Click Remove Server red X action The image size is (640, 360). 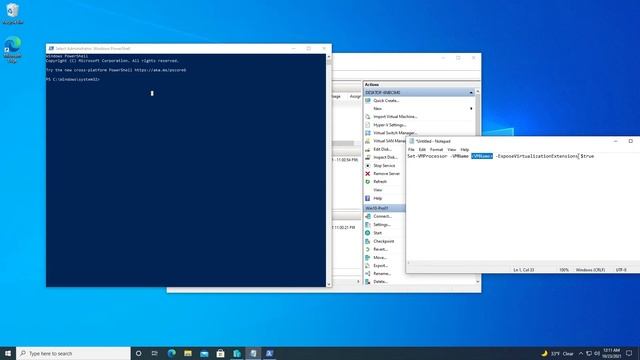pos(367,173)
